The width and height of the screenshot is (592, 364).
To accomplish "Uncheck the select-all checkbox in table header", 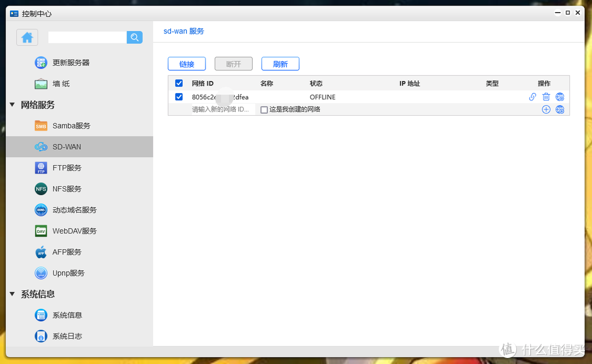I will [178, 83].
